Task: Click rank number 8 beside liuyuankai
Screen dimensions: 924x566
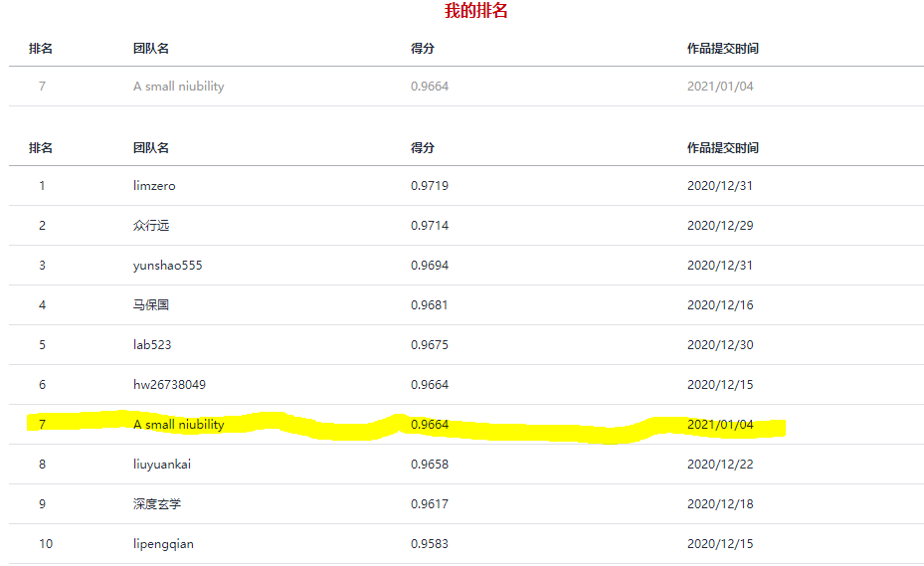Action: coord(42,464)
